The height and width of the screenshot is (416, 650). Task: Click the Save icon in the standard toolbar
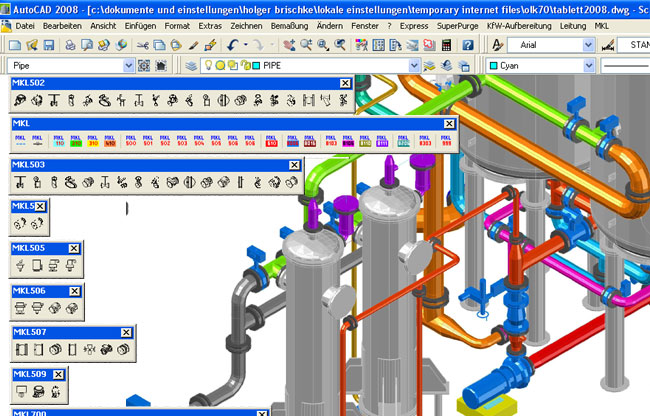(x=48, y=45)
